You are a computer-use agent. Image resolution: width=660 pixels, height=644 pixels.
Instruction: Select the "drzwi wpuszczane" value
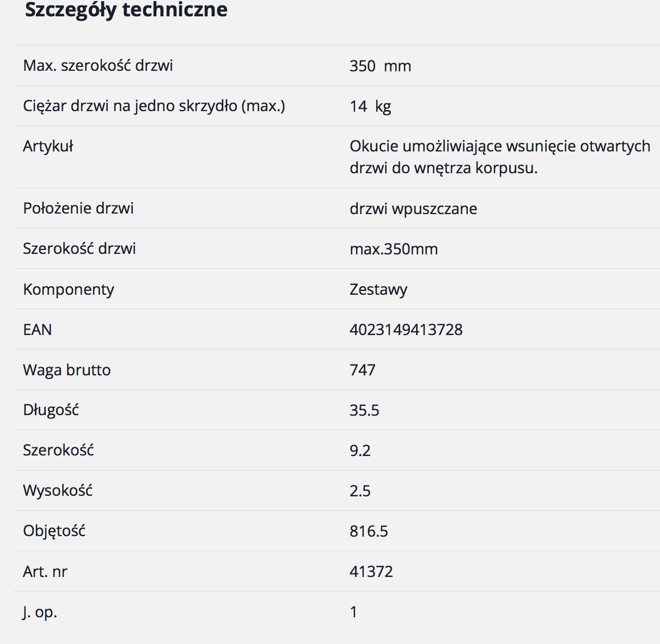[x=413, y=209]
